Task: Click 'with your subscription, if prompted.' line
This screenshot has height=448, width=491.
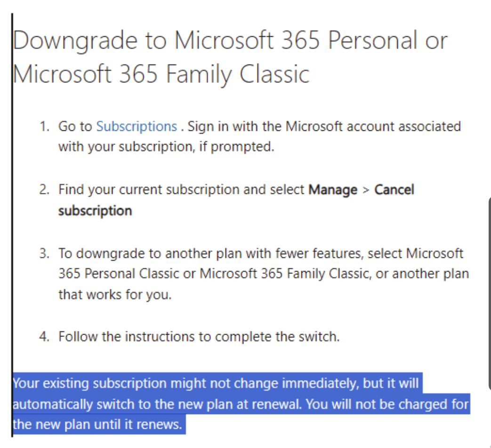Action: pos(166,146)
